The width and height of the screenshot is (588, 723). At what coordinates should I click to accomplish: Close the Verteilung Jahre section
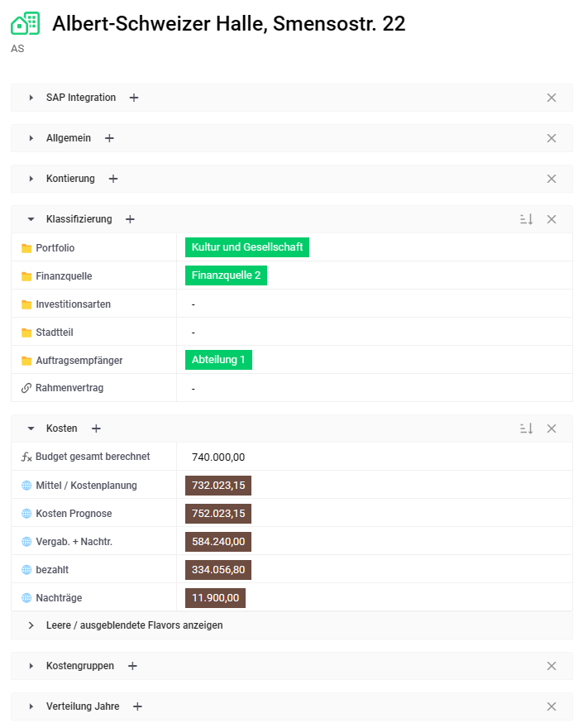click(x=551, y=706)
